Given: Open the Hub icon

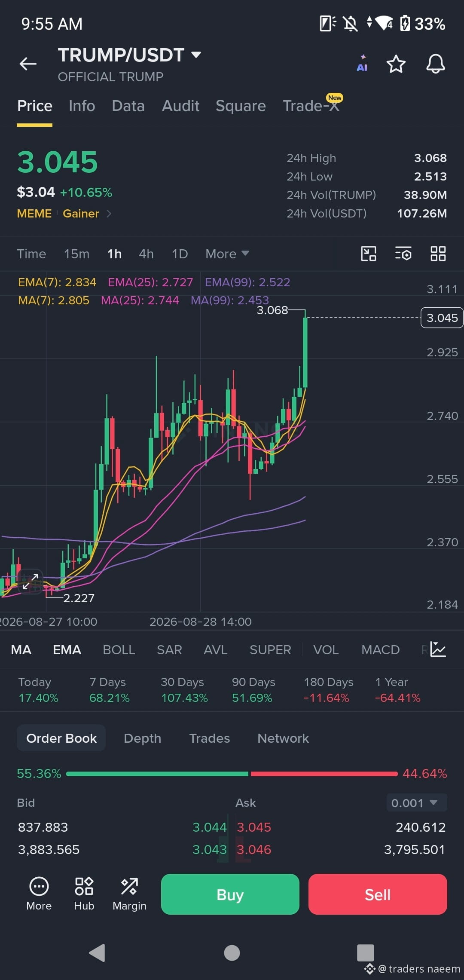Looking at the screenshot, I should (x=84, y=894).
